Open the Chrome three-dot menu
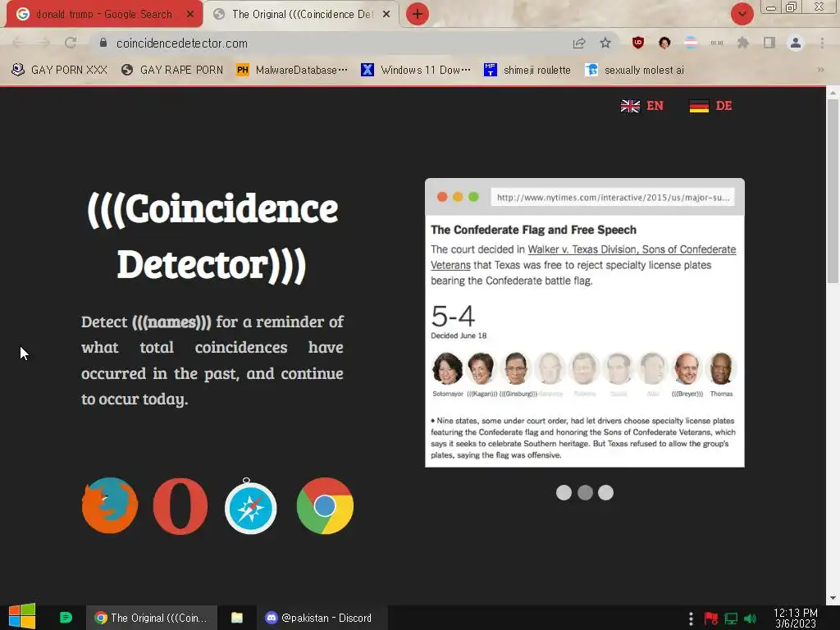840x630 pixels. [822, 43]
